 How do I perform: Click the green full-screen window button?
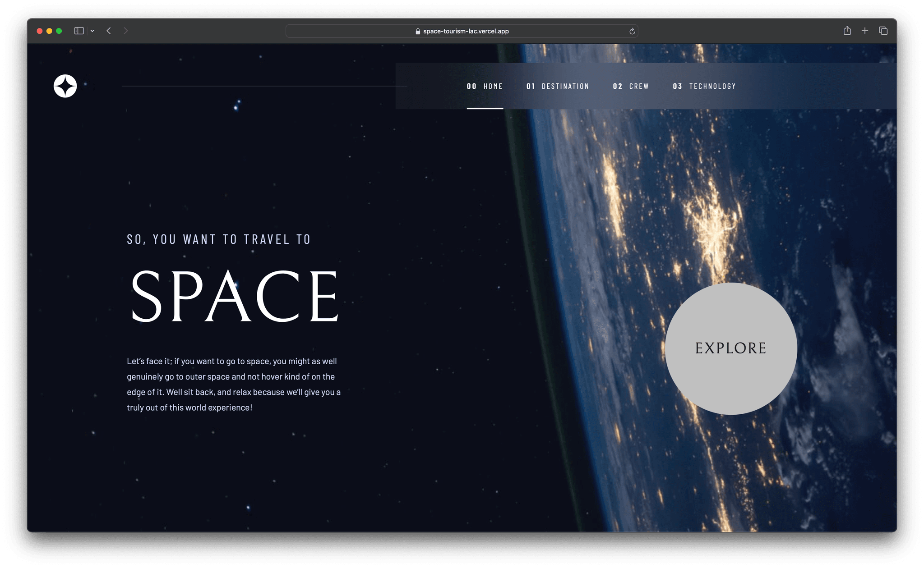[59, 30]
